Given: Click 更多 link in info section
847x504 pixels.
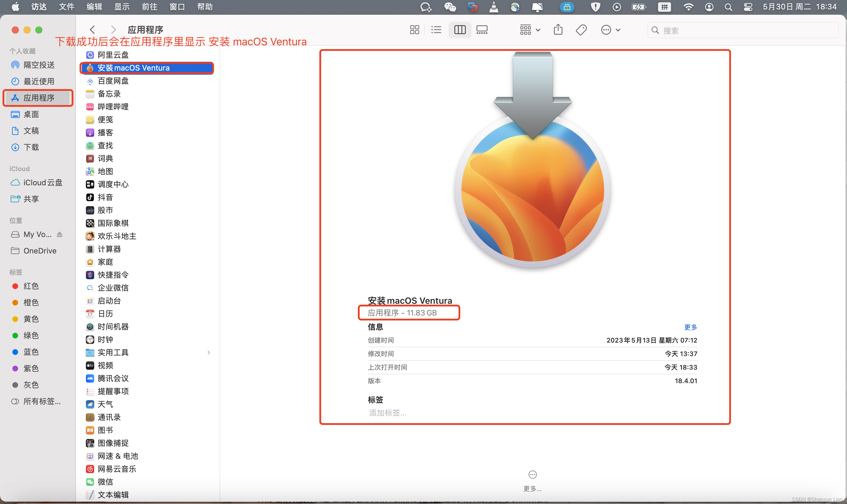Looking at the screenshot, I should click(690, 327).
